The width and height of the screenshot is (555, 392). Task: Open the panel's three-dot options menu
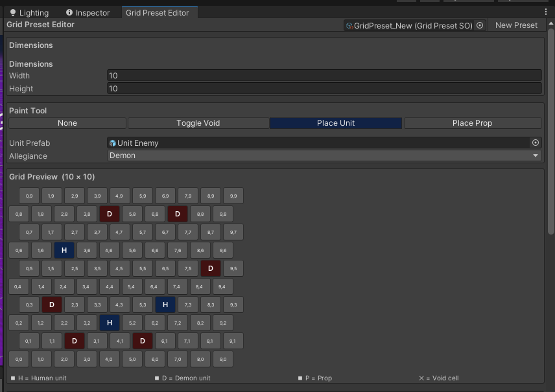[x=545, y=12]
